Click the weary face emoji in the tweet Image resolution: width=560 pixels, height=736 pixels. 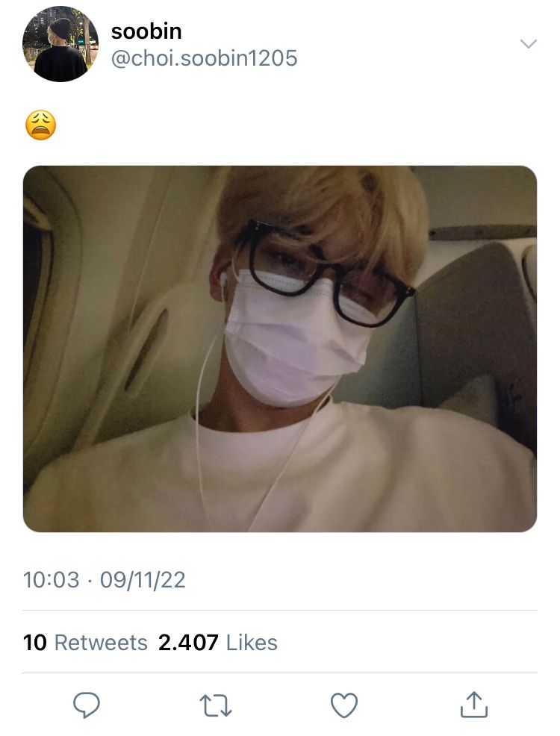coord(41,125)
